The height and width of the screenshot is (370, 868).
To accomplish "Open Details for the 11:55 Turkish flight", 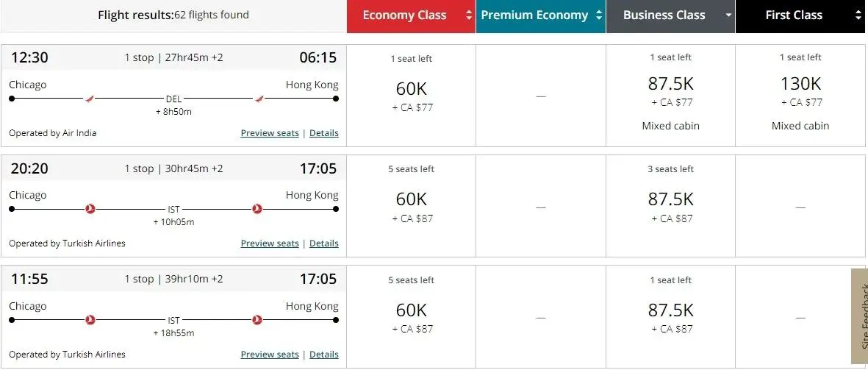I will click(x=324, y=355).
